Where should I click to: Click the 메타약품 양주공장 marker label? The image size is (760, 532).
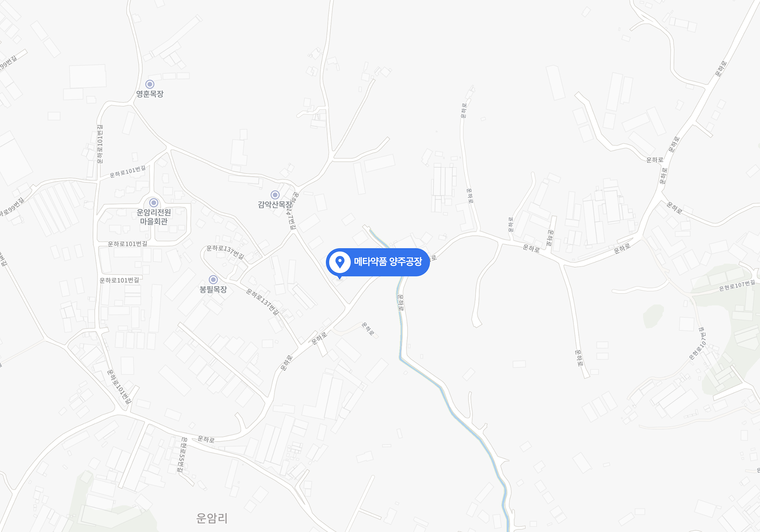388,262
